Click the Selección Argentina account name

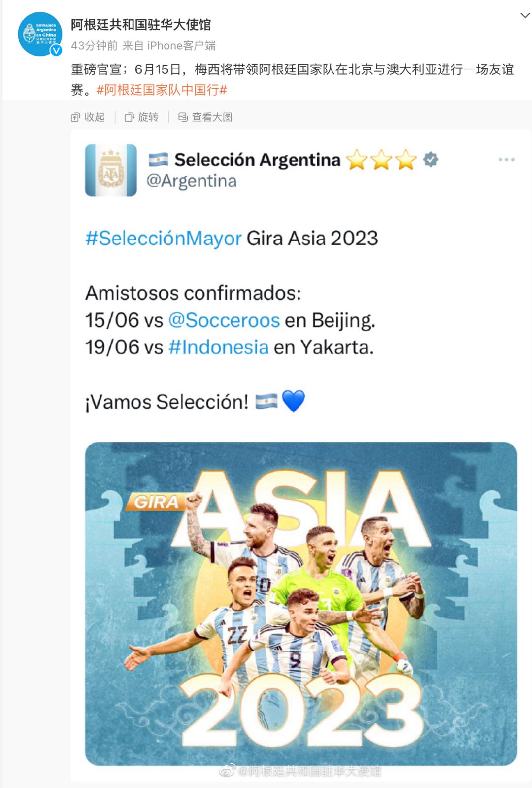point(257,160)
